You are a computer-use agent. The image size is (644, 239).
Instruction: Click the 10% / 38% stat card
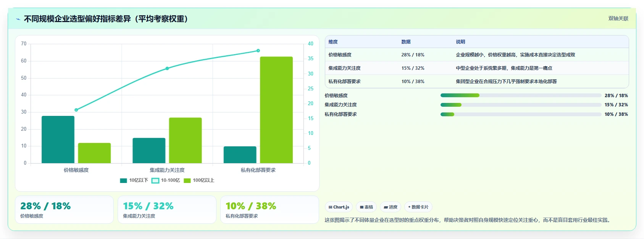point(270,210)
